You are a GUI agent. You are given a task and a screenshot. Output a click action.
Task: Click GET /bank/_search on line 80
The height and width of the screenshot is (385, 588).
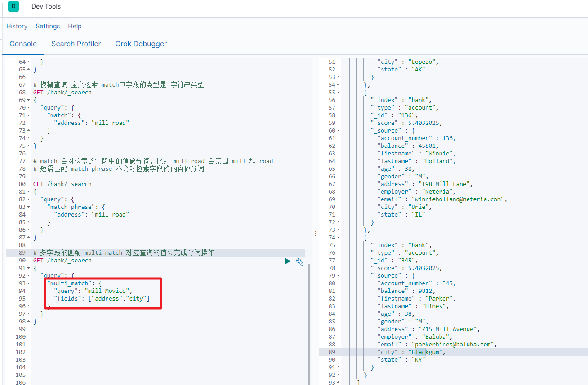[62, 184]
